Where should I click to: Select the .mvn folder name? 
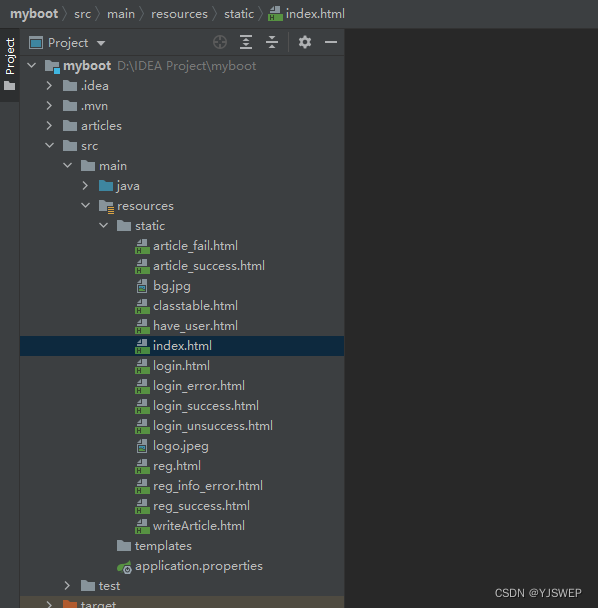pyautogui.click(x=94, y=106)
